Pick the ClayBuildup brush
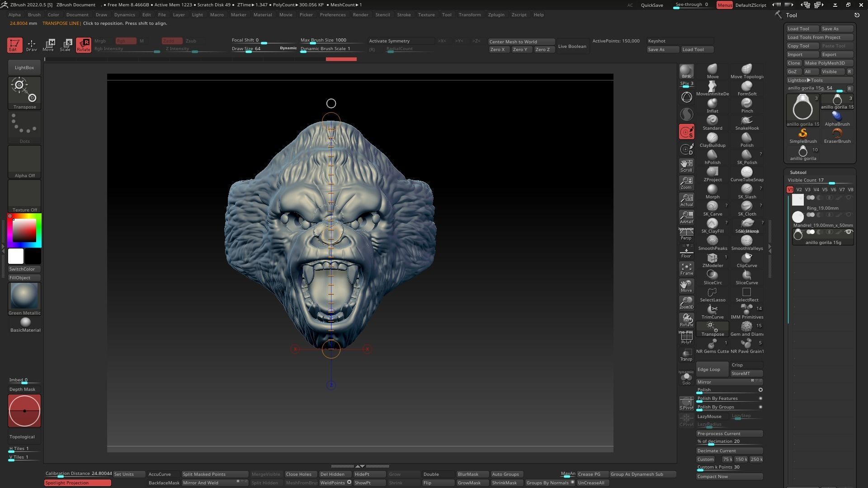 [712, 140]
